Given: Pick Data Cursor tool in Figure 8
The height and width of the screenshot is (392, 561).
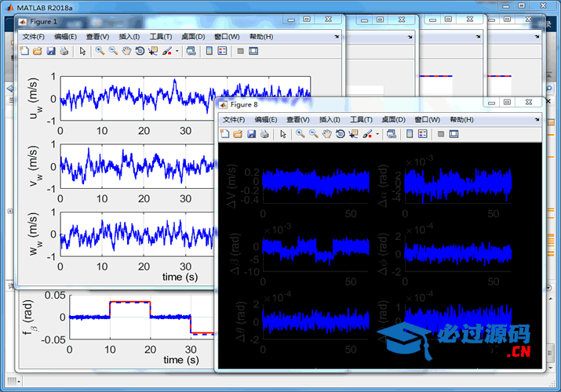Looking at the screenshot, I should (x=354, y=134).
